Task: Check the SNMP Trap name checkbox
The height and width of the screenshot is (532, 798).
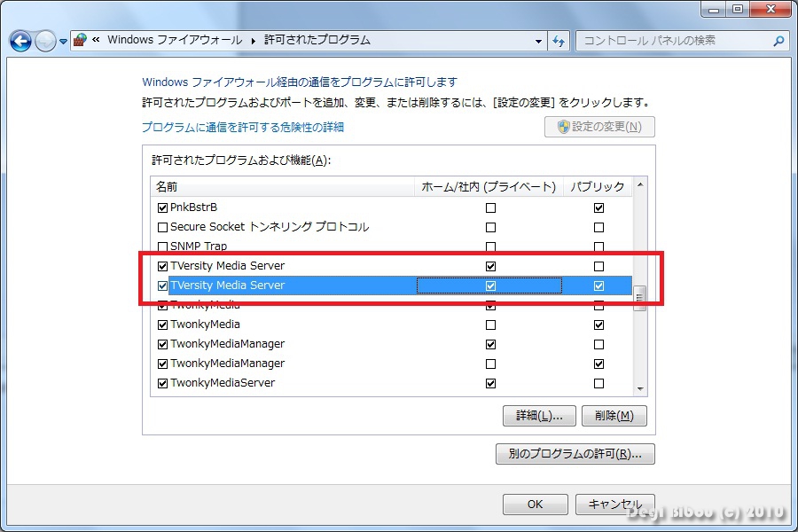Action: pos(162,246)
